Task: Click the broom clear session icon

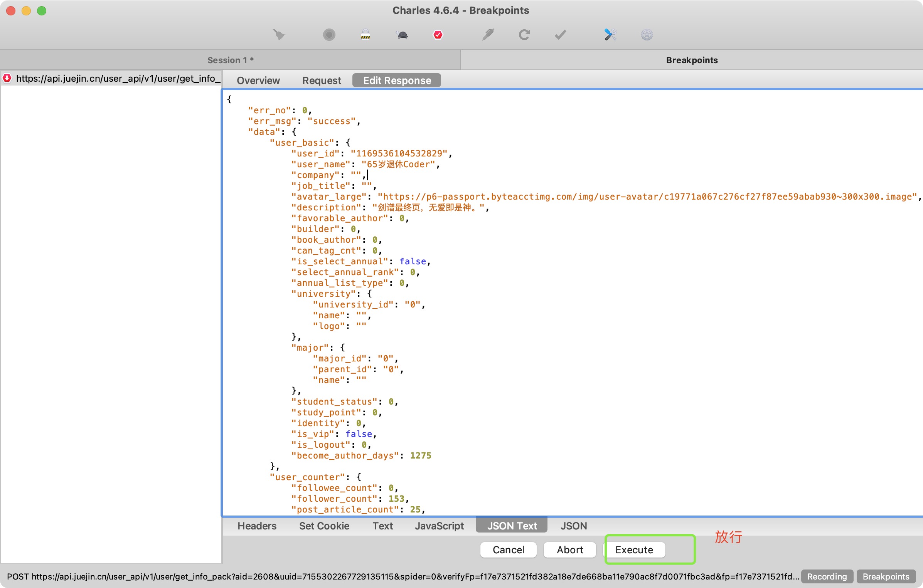Action: tap(279, 35)
